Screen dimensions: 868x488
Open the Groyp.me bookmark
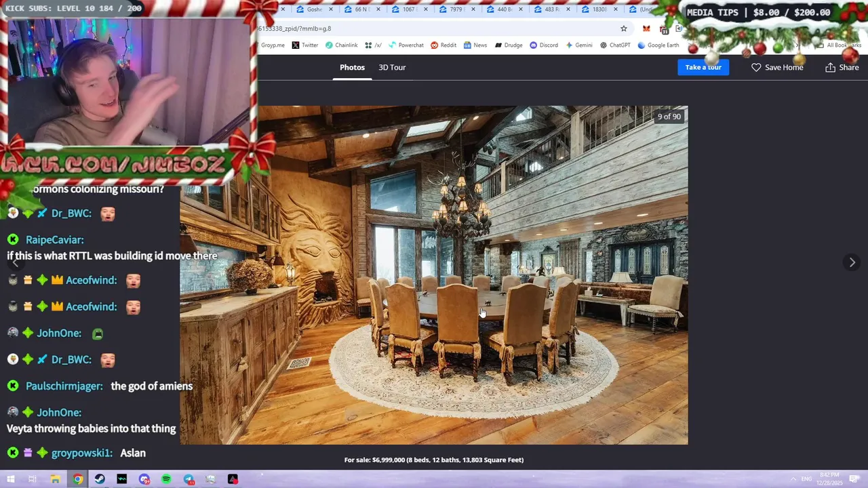[273, 45]
